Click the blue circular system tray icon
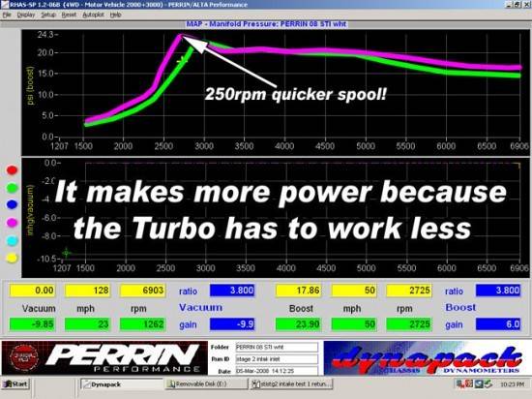 pos(479,384)
